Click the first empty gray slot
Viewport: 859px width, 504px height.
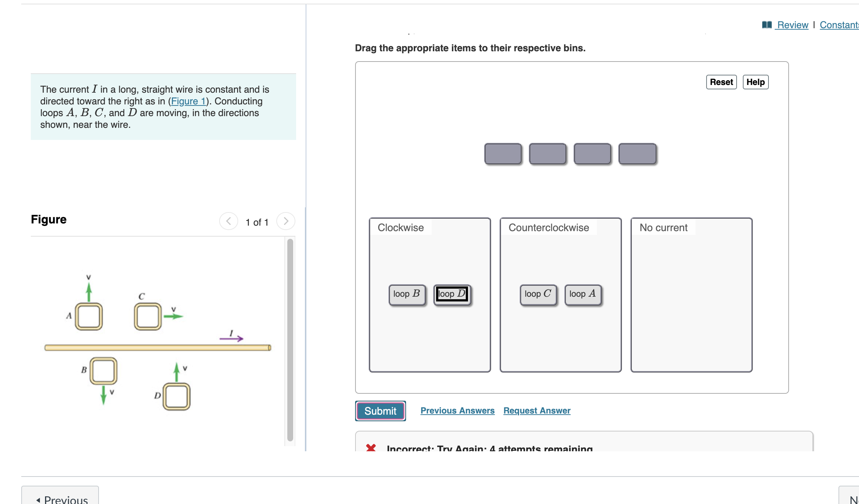pos(503,153)
